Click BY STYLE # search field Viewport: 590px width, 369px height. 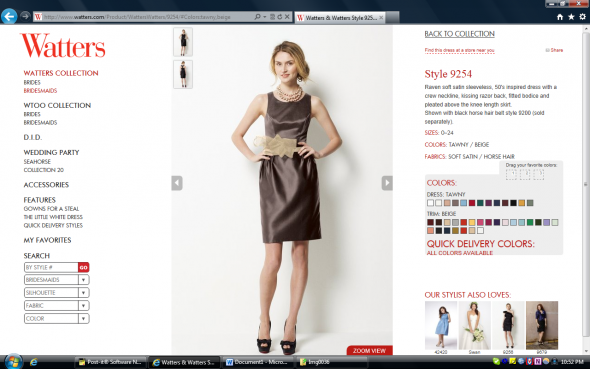(51, 267)
